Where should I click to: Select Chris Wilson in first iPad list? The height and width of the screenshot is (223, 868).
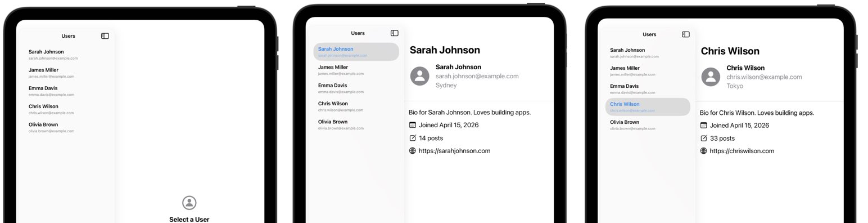[x=66, y=109]
